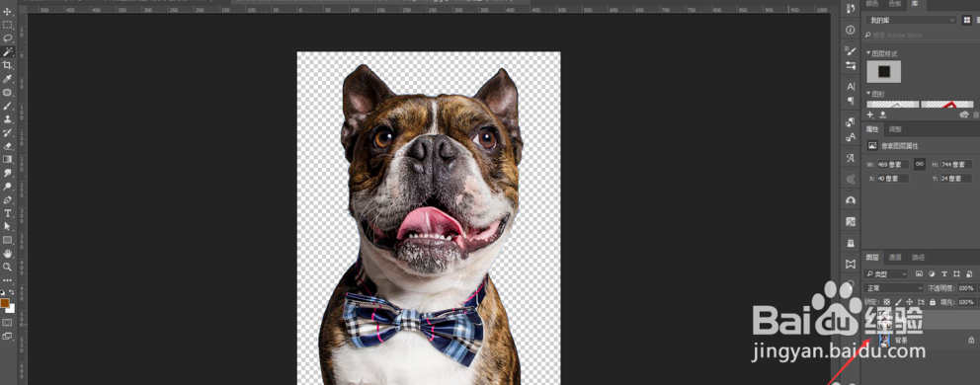Select the Eraser tool
Image resolution: width=980 pixels, height=385 pixels.
click(x=8, y=146)
